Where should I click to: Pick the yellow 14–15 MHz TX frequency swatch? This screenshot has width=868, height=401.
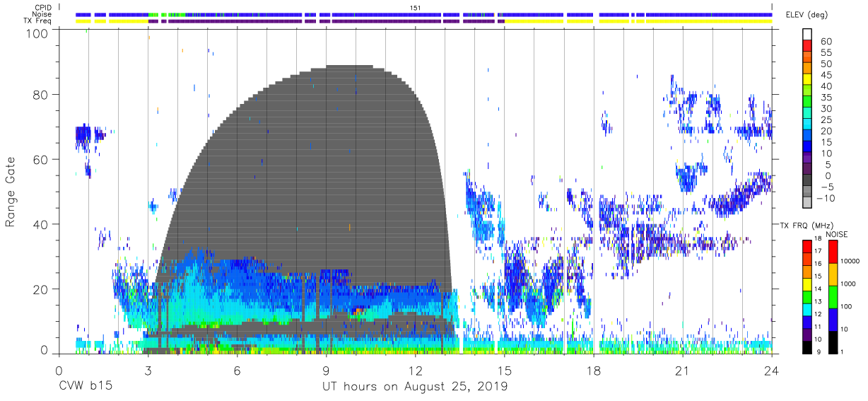pyautogui.click(x=807, y=284)
